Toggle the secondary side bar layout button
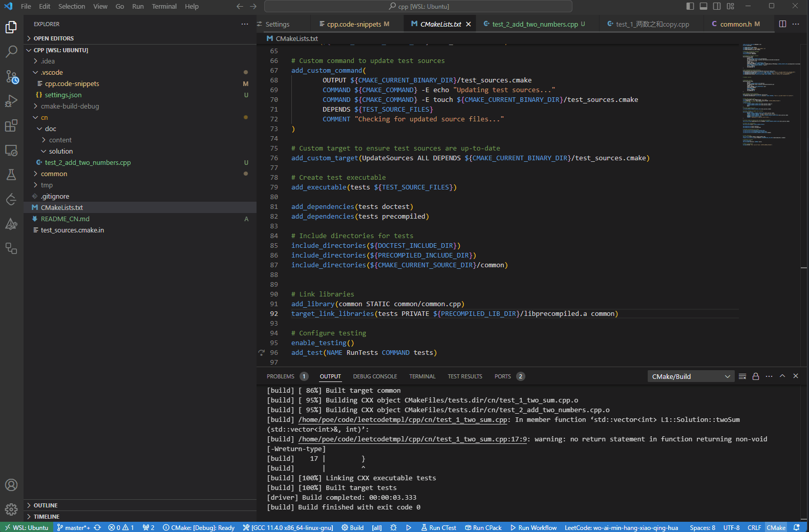This screenshot has height=532, width=809. (x=717, y=6)
